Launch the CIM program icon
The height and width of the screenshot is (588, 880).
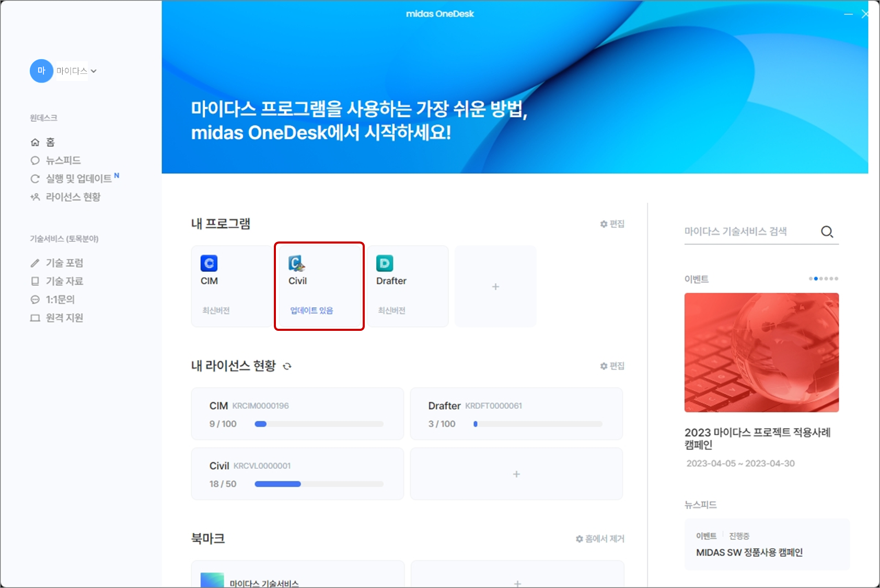(209, 263)
